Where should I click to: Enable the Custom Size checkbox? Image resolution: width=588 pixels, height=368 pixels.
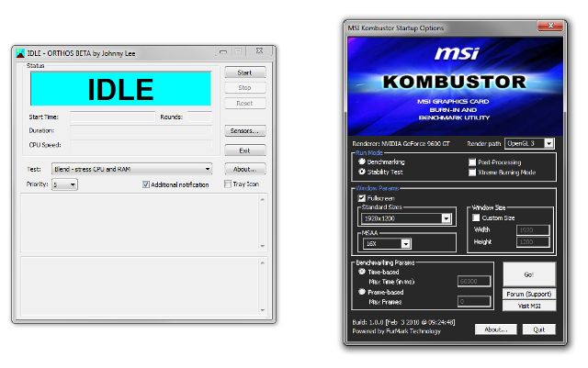coord(476,217)
